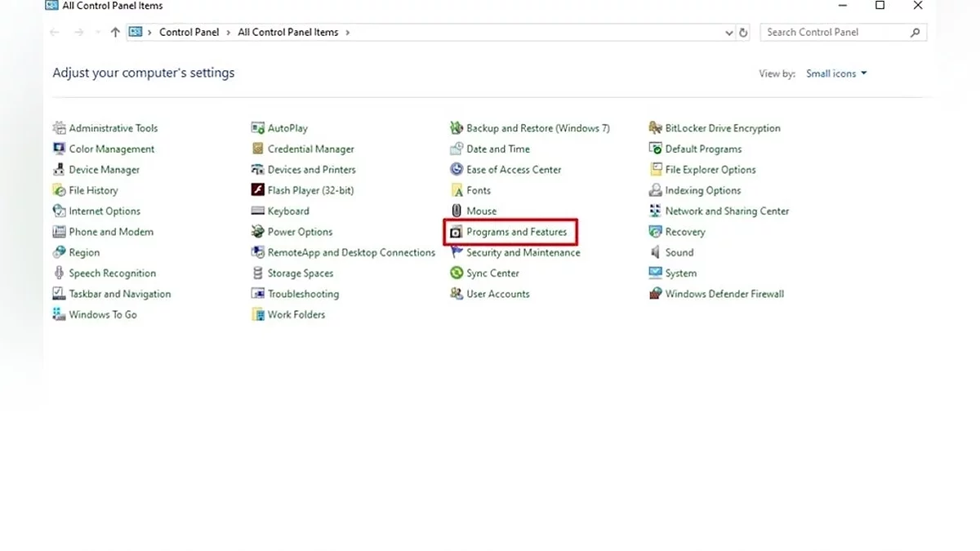The width and height of the screenshot is (980, 551).
Task: Open the Security and Maintenance link
Action: pos(523,253)
